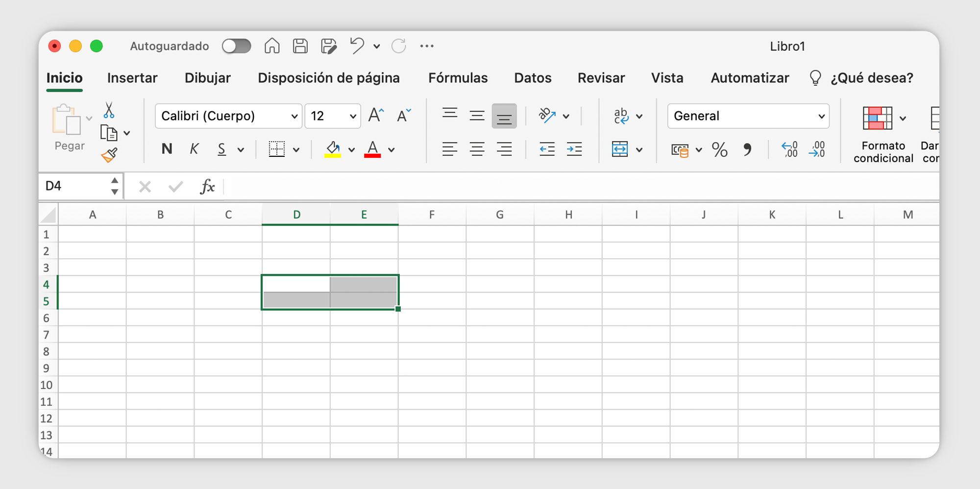980x489 pixels.
Task: Apply percent number format
Action: click(719, 150)
